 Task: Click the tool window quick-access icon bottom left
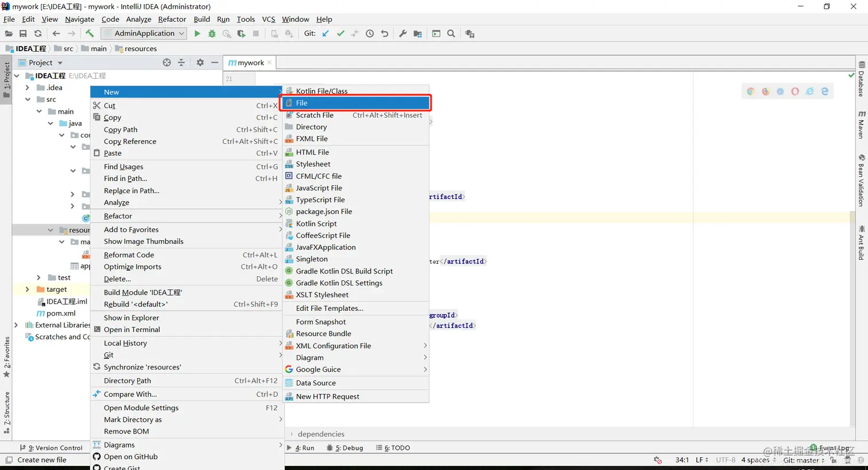click(x=9, y=460)
